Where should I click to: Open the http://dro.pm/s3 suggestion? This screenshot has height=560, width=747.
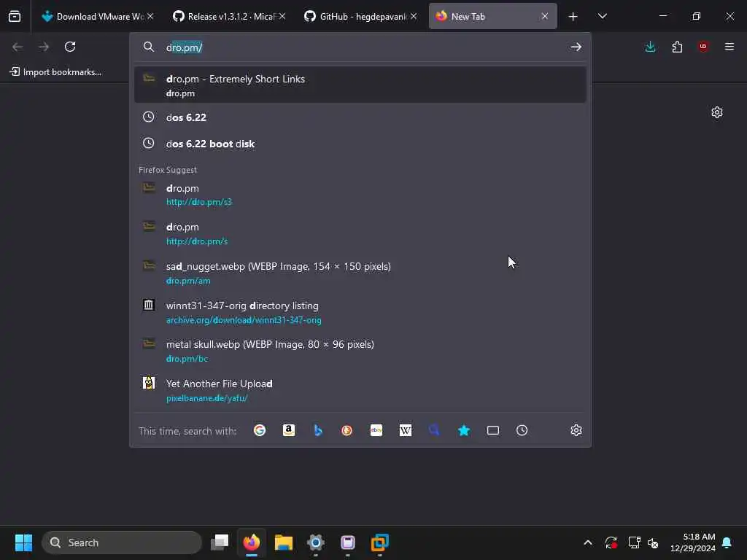360,195
